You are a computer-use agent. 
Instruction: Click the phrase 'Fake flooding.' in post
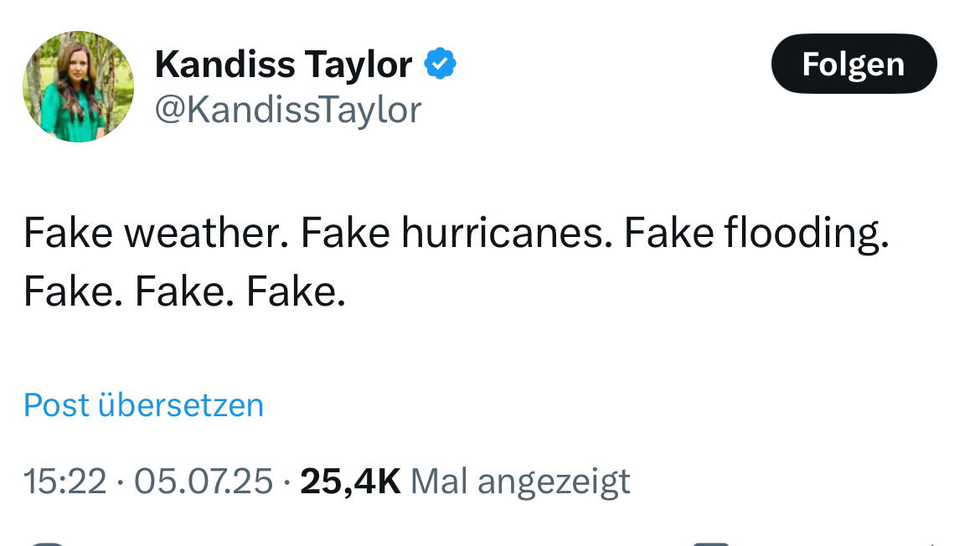coord(756,234)
